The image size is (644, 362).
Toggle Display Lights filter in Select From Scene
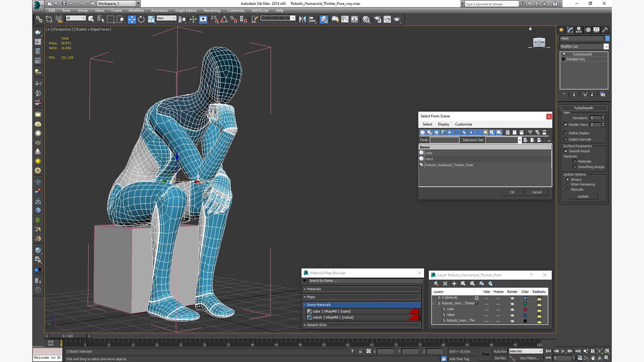click(x=436, y=132)
